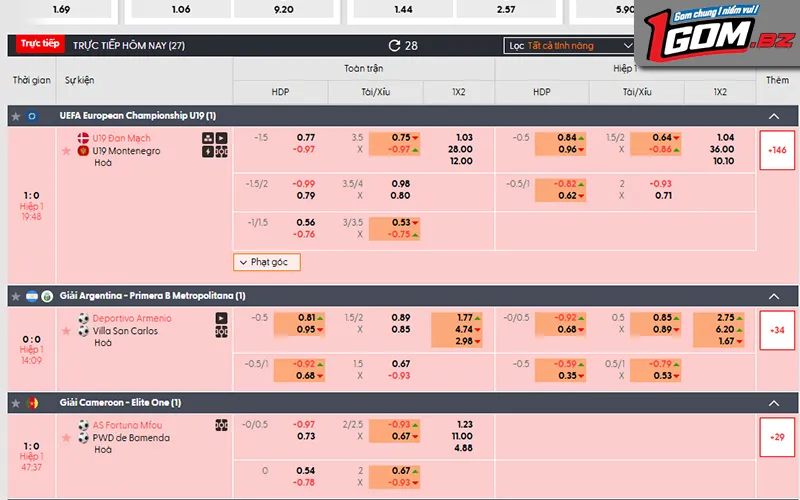Click the 1GOM.BZ logo
The image size is (800, 500).
pos(718,33)
